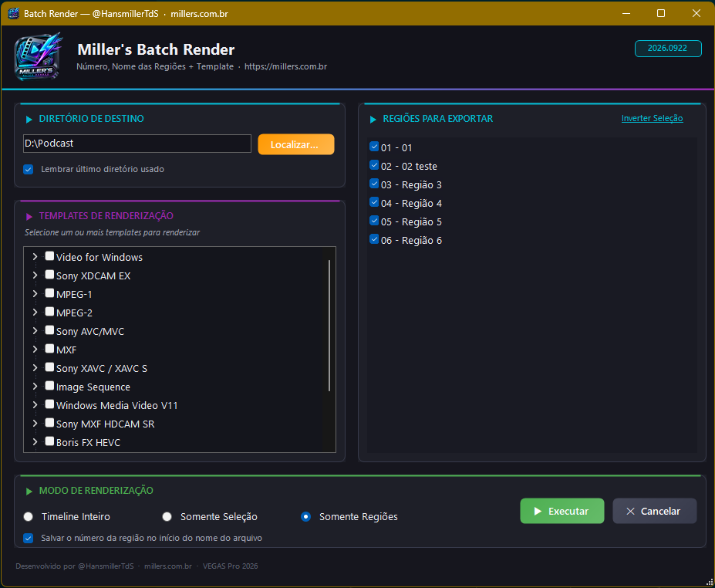Check the Sony AVC/MVC checkbox

49,329
